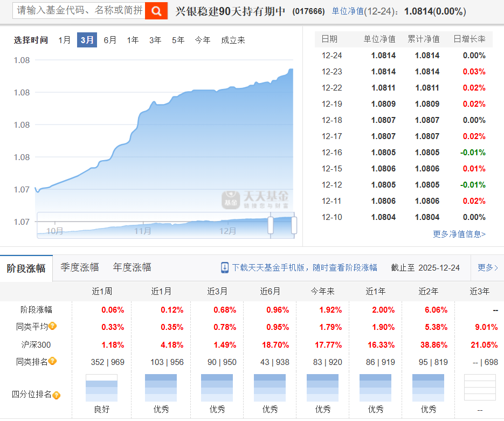Click the 近2年 quartile ranking bar
This screenshot has width=504, height=421.
point(428,388)
